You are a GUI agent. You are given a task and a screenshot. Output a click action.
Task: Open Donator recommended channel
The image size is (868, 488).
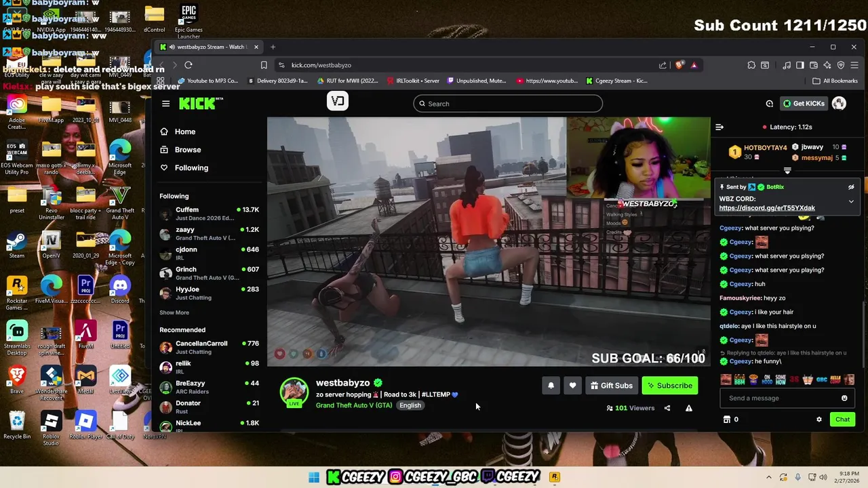[209, 407]
